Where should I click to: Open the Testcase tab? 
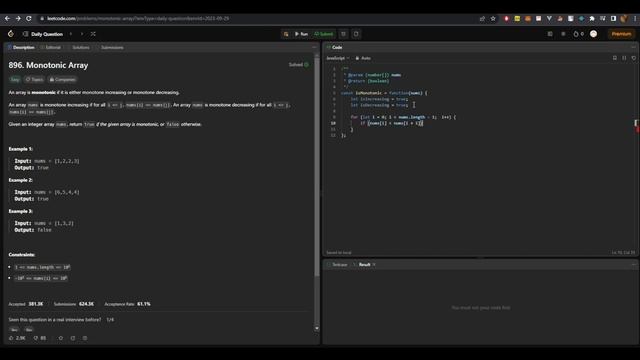point(338,264)
